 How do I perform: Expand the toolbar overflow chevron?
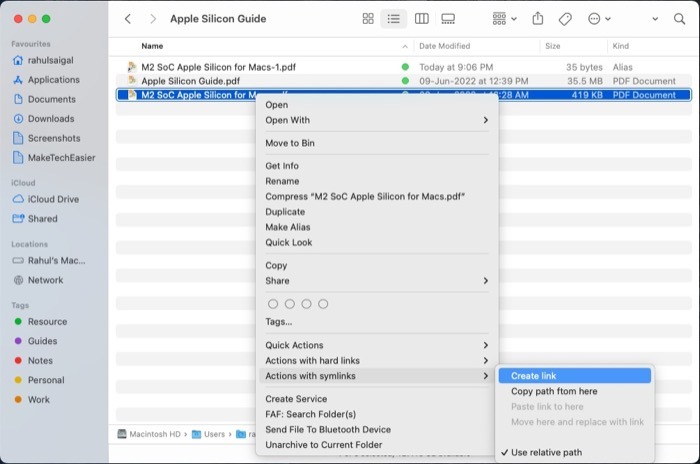655,19
